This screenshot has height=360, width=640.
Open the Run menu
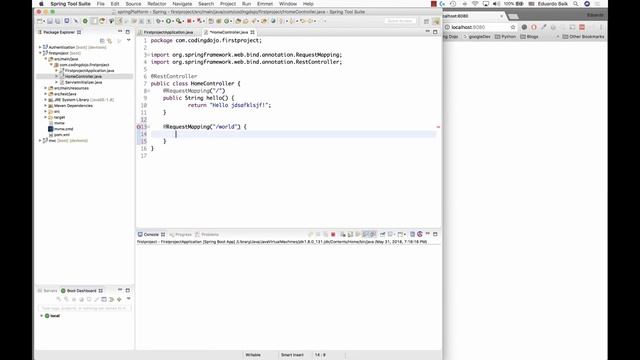(x=246, y=4)
